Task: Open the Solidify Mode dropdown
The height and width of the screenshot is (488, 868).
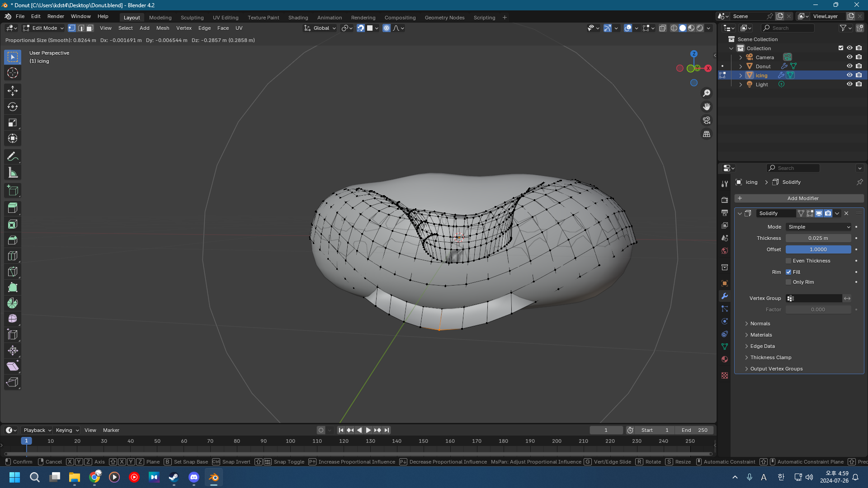Action: (x=818, y=227)
